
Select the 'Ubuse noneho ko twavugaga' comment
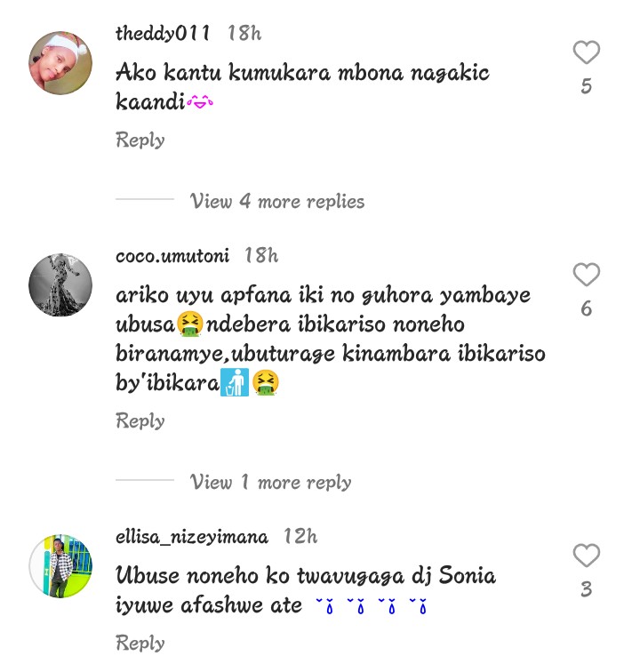(306, 590)
